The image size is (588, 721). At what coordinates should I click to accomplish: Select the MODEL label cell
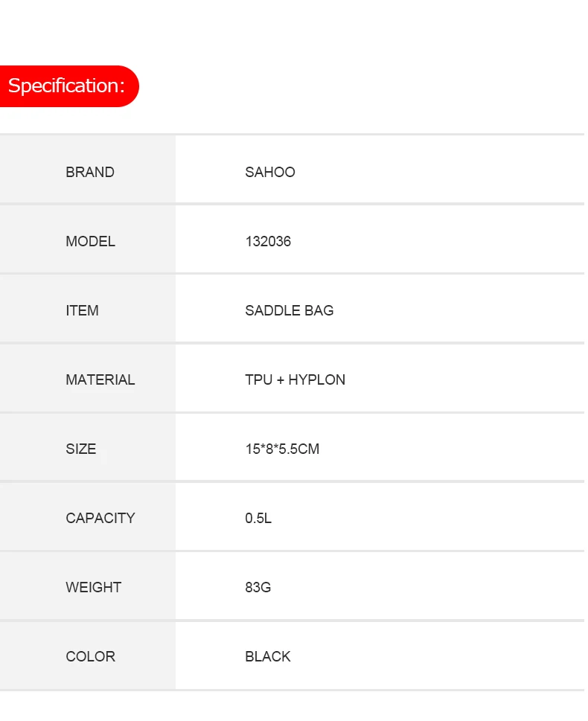(x=87, y=239)
